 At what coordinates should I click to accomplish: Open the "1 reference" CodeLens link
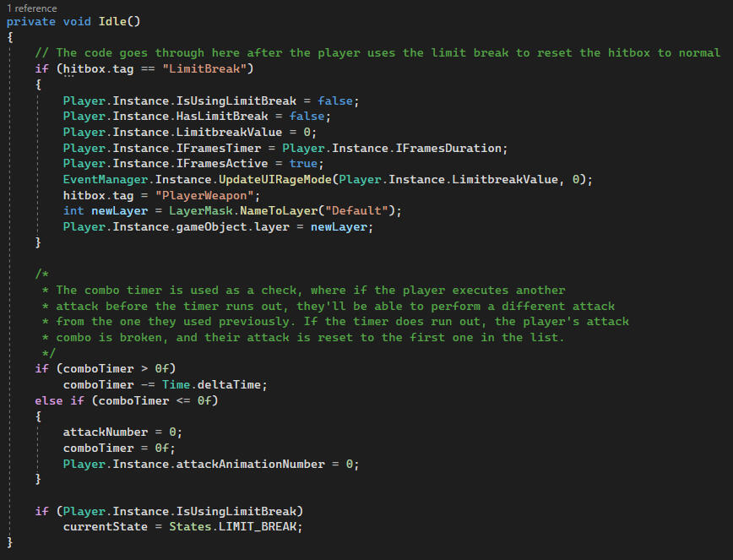click(31, 9)
